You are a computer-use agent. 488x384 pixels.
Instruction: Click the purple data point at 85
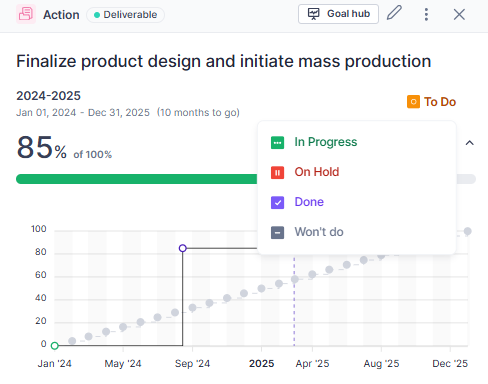[x=183, y=248]
